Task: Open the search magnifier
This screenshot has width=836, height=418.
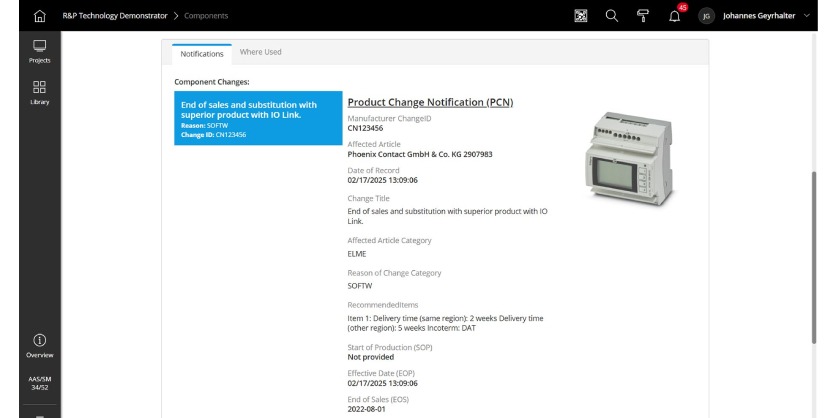Action: (x=612, y=16)
